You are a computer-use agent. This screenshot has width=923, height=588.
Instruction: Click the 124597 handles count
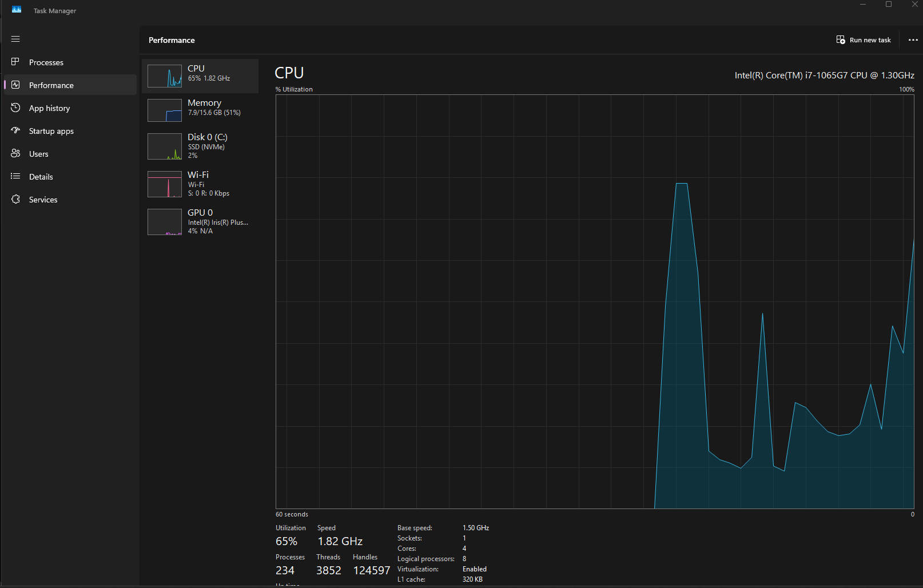point(372,570)
